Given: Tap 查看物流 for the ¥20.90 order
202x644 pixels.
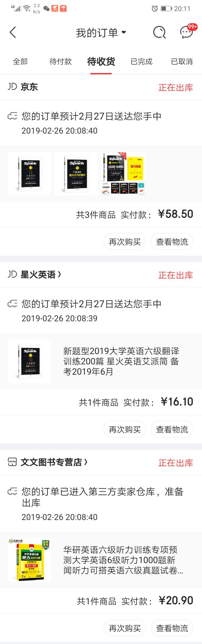Looking at the screenshot, I should point(172,628).
